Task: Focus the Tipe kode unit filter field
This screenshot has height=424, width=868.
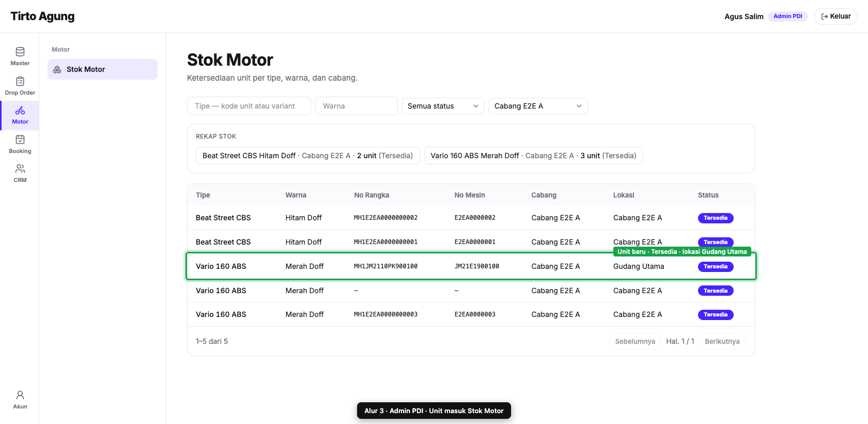Action: 249,106
